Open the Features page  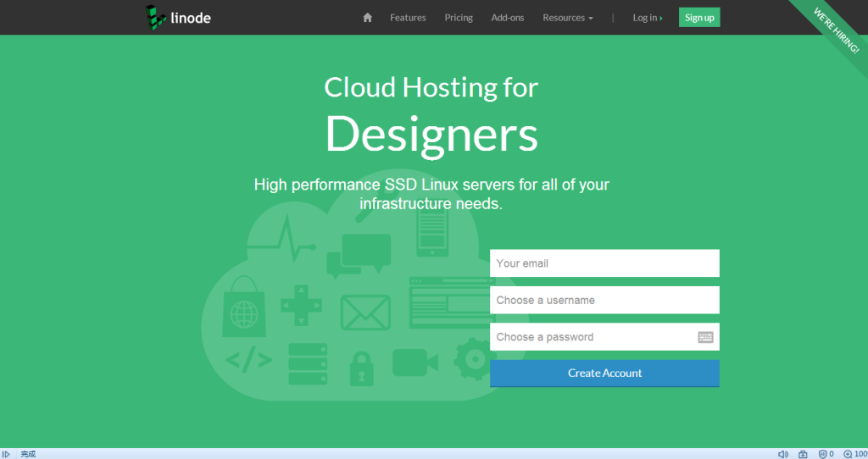[408, 18]
